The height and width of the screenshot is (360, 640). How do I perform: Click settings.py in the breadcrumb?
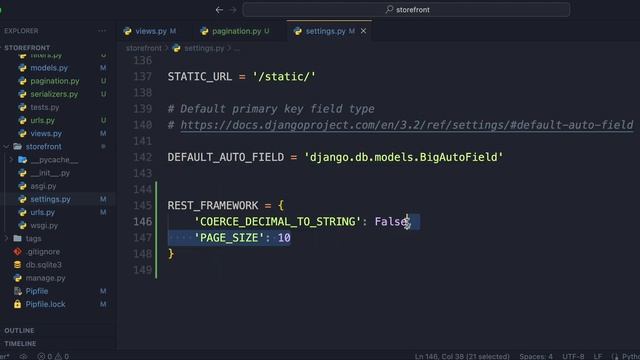click(x=204, y=48)
